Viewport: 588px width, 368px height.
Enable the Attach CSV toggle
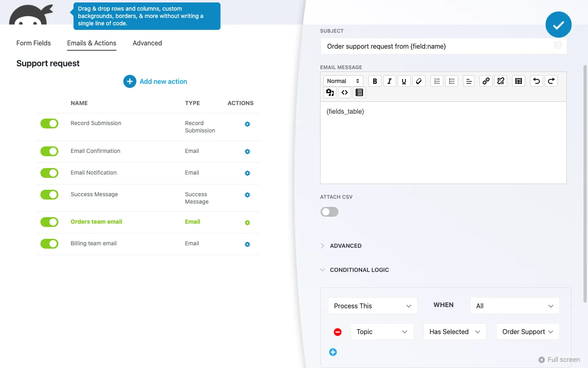330,212
